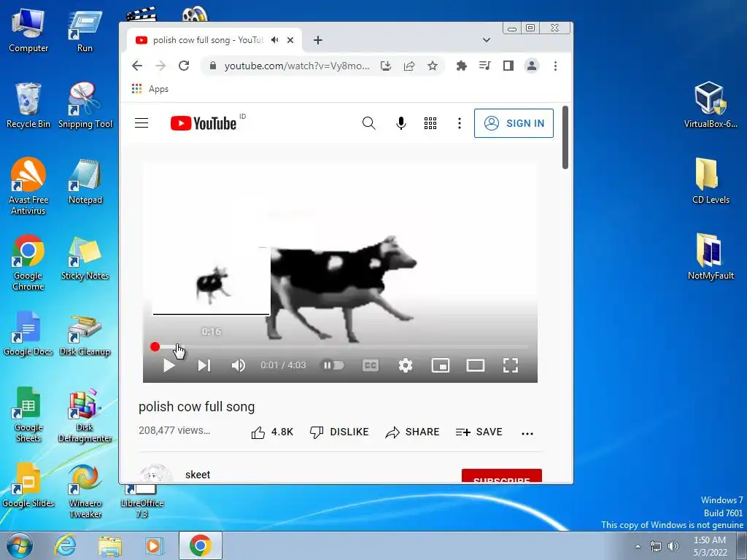
Task: Click the youtube.com address bar URL
Action: (x=296, y=66)
